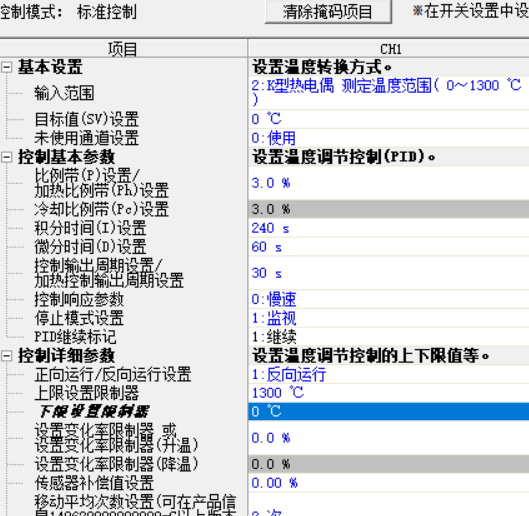Select the 控制输出周期设置 30 s value
The image size is (529, 516).
[x=389, y=273]
